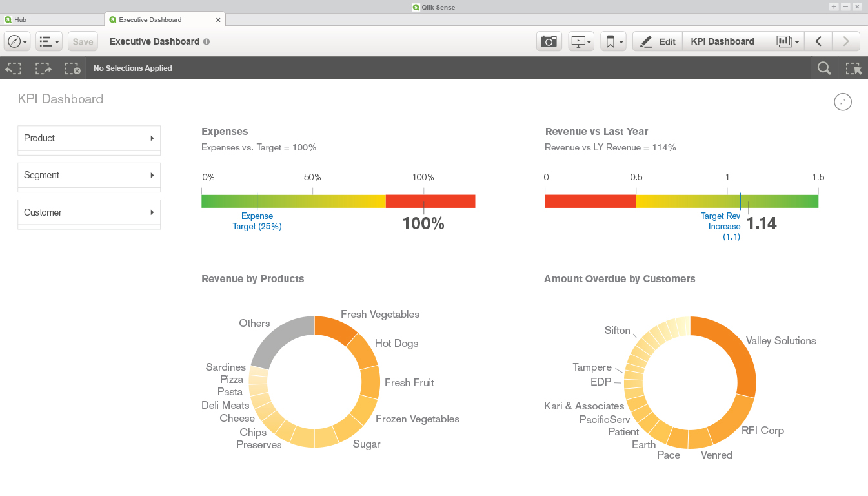This screenshot has height=496, width=868.
Task: Click the Tampere label
Action: point(592,367)
